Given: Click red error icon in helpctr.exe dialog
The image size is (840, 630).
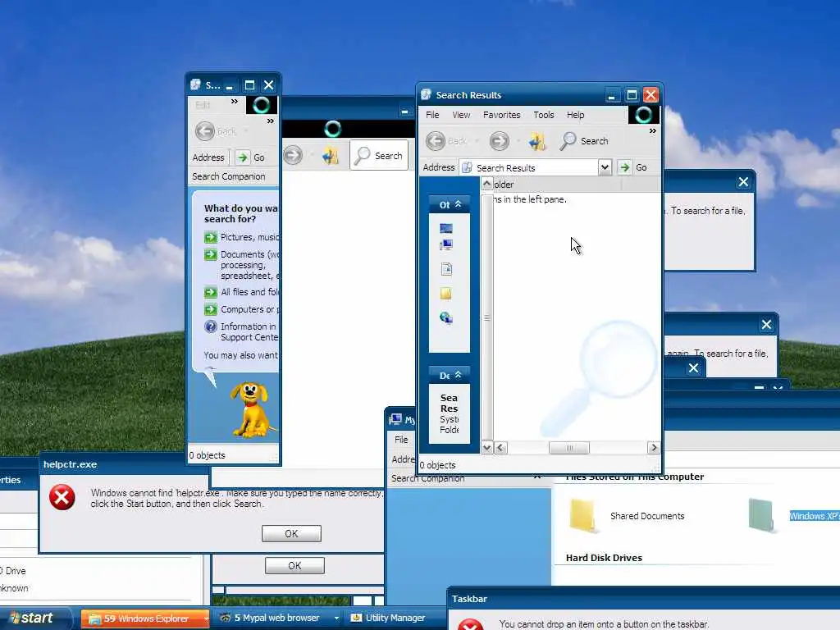Looking at the screenshot, I should click(62, 498).
